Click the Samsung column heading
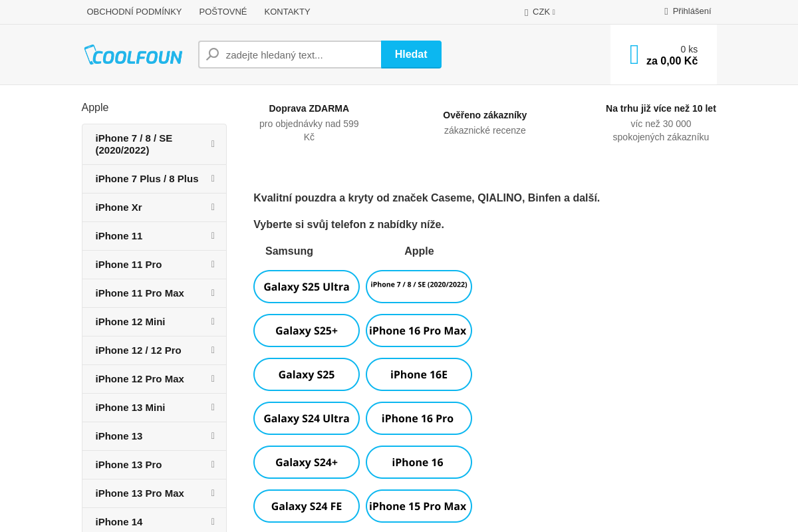 [x=289, y=251]
